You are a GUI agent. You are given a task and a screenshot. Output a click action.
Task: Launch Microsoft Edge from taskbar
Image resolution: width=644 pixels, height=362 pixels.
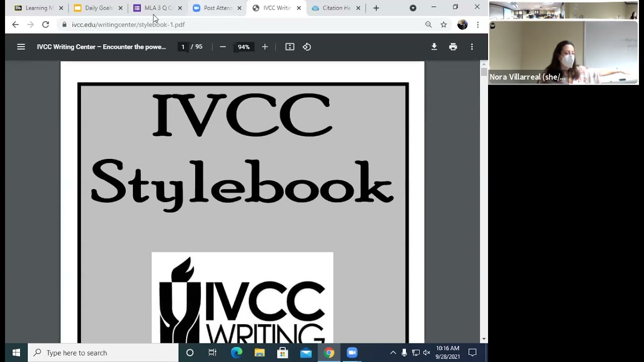(x=236, y=352)
